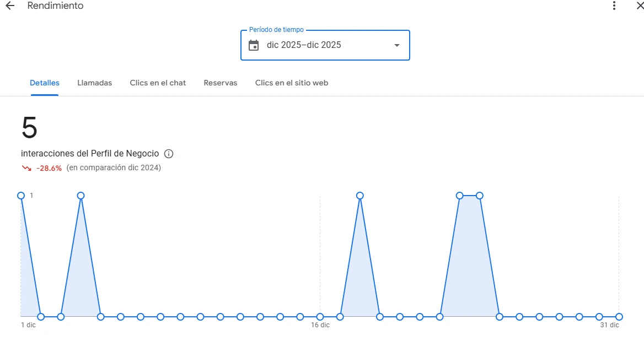The width and height of the screenshot is (644, 346).
Task: Go back with the left arrow icon
Action: [10, 6]
